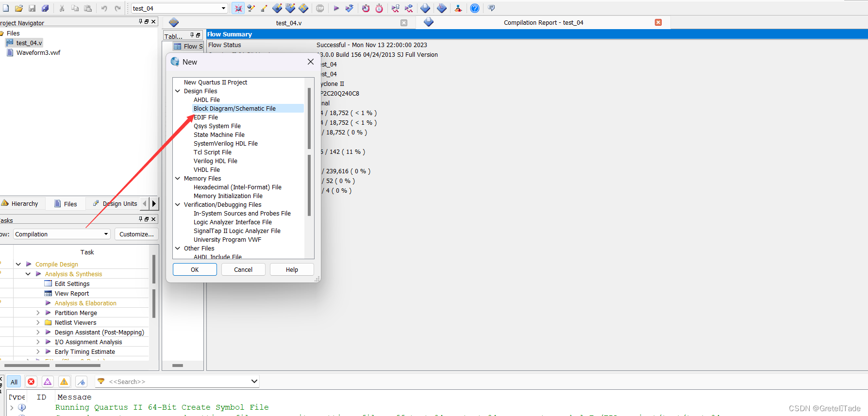Screen dimensions: 868x416
Task: Open the Design Units navigator tab
Action: pyautogui.click(x=115, y=203)
